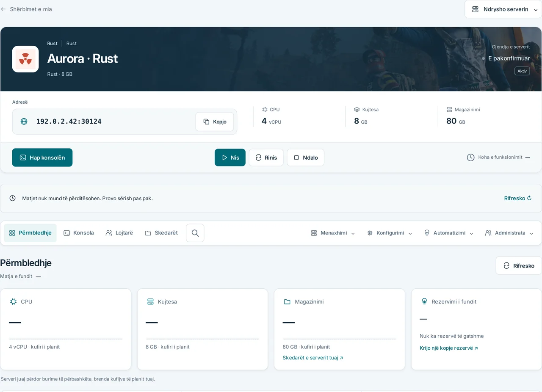Select the Skedarët tab
Image resolution: width=542 pixels, height=392 pixels.
coord(161,233)
